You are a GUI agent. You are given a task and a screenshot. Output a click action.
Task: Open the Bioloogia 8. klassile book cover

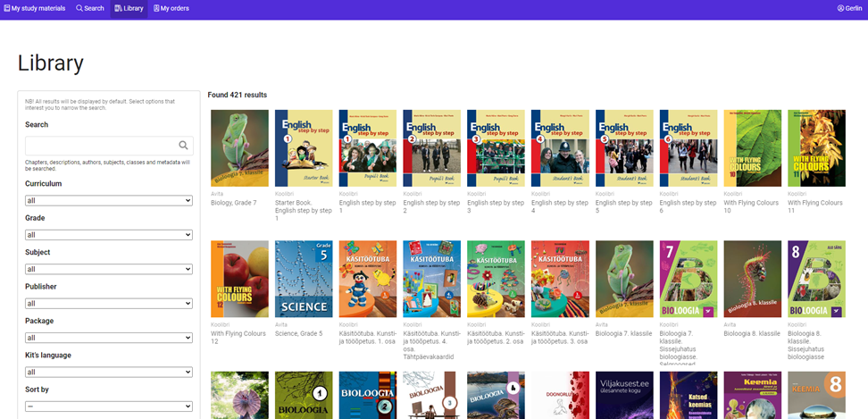tap(752, 279)
